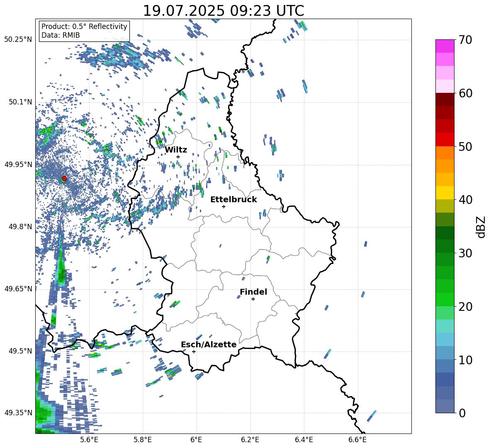Click the Wiltz city label
The height and width of the screenshot is (448, 491).
click(x=176, y=150)
